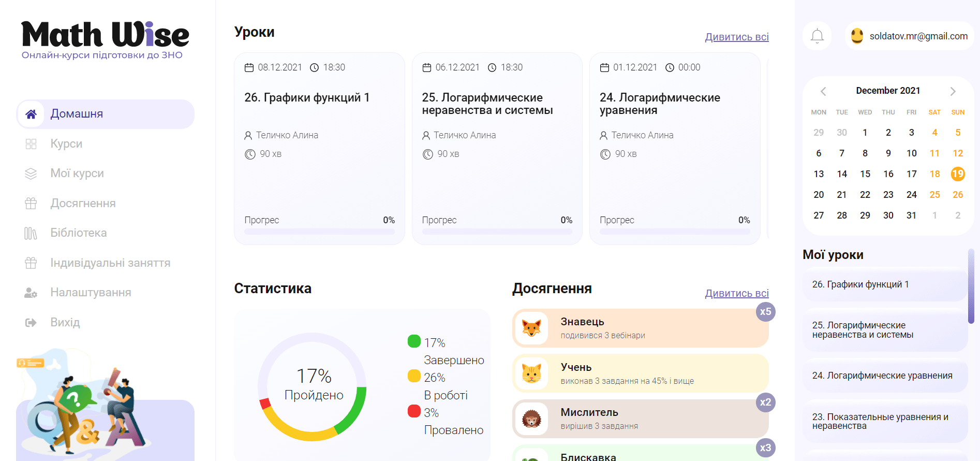Open Індивідуальні заняття menu item
This screenshot has width=980, height=461.
106,263
